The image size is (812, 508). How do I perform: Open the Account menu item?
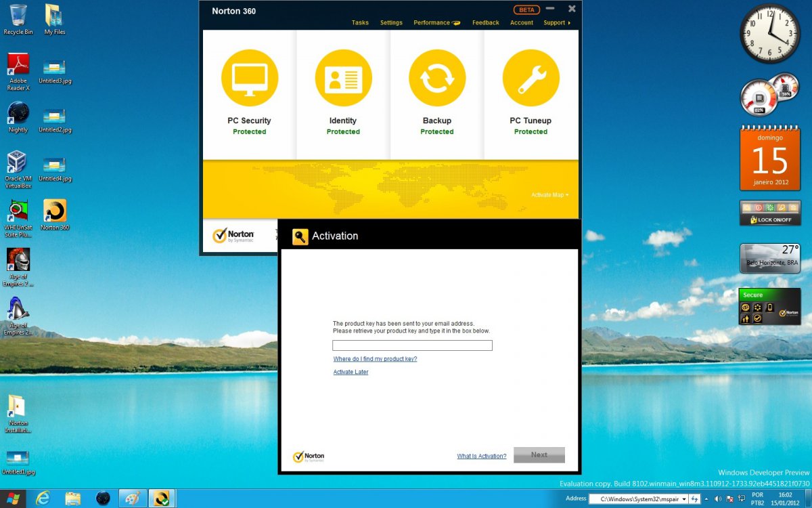[522, 23]
